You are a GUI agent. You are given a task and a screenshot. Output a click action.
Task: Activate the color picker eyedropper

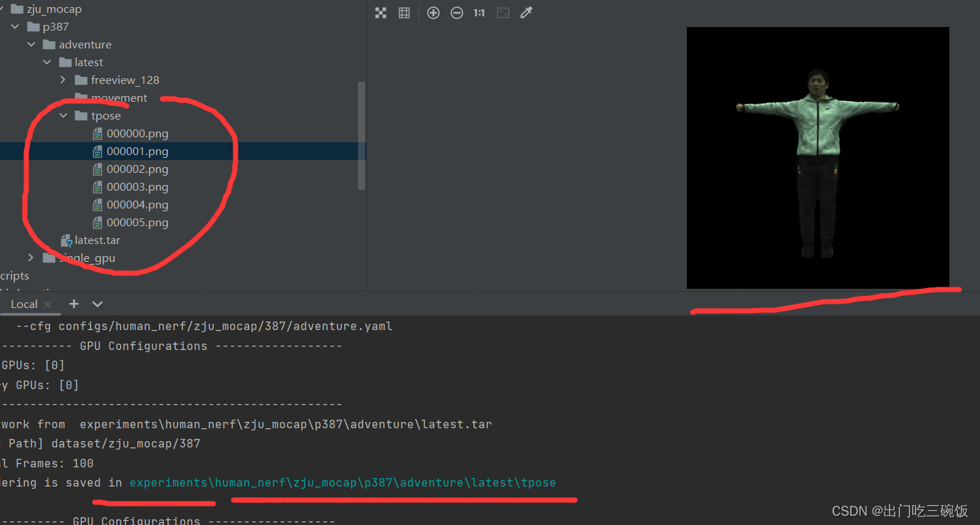(x=527, y=13)
